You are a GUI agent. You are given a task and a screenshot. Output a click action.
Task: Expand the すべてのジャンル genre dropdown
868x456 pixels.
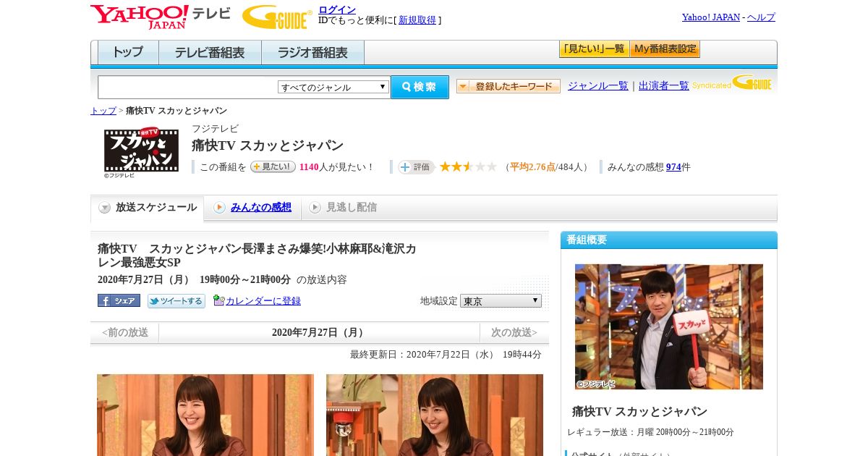click(x=333, y=87)
